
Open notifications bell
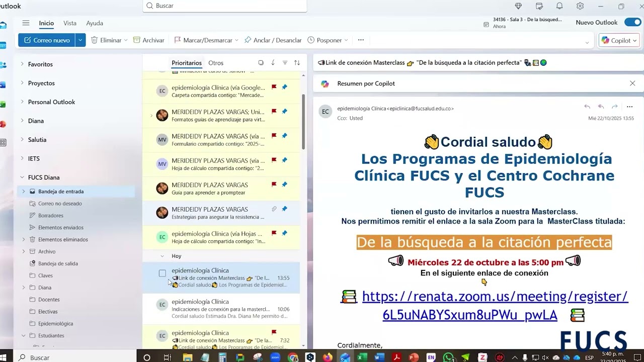tap(559, 6)
